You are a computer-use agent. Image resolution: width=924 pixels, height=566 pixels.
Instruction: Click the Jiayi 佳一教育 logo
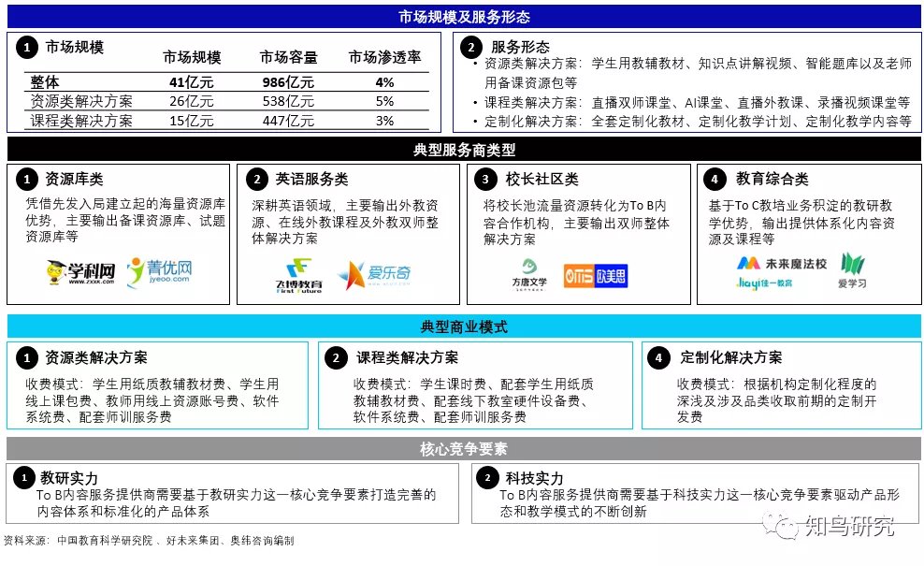pyautogui.click(x=763, y=283)
